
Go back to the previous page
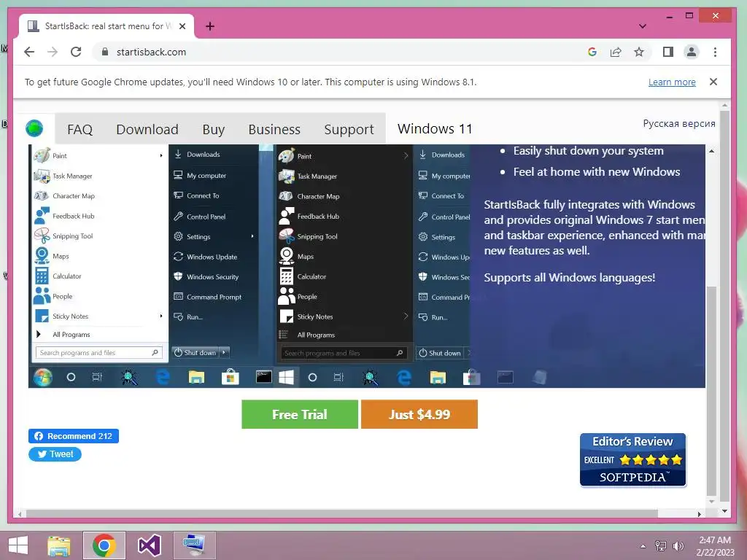click(29, 52)
